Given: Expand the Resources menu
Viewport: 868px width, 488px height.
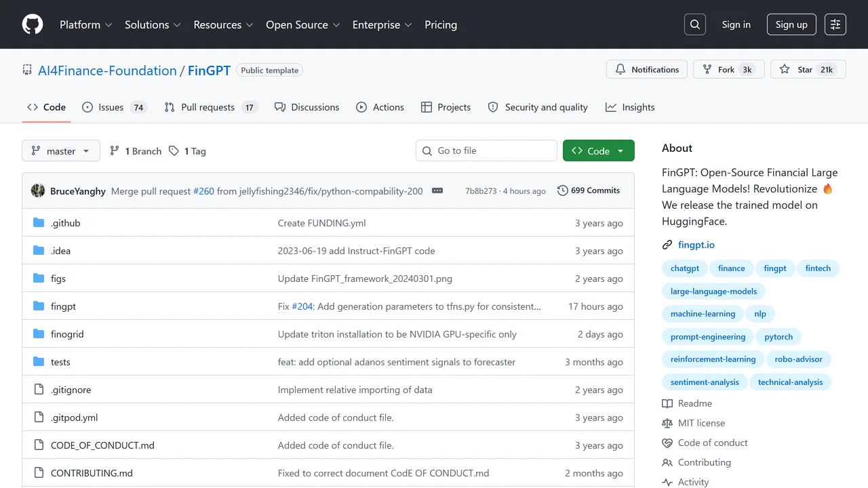Looking at the screenshot, I should (x=223, y=24).
